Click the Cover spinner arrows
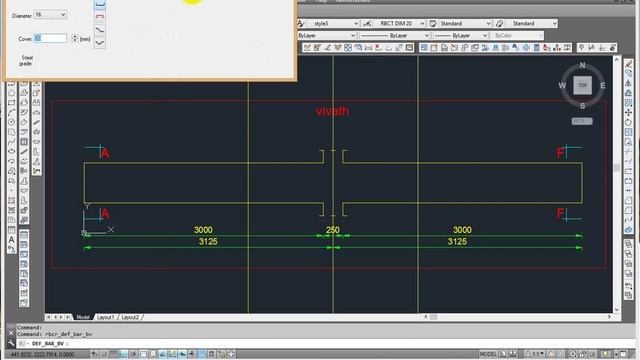The width and height of the screenshot is (640, 360). [74, 38]
